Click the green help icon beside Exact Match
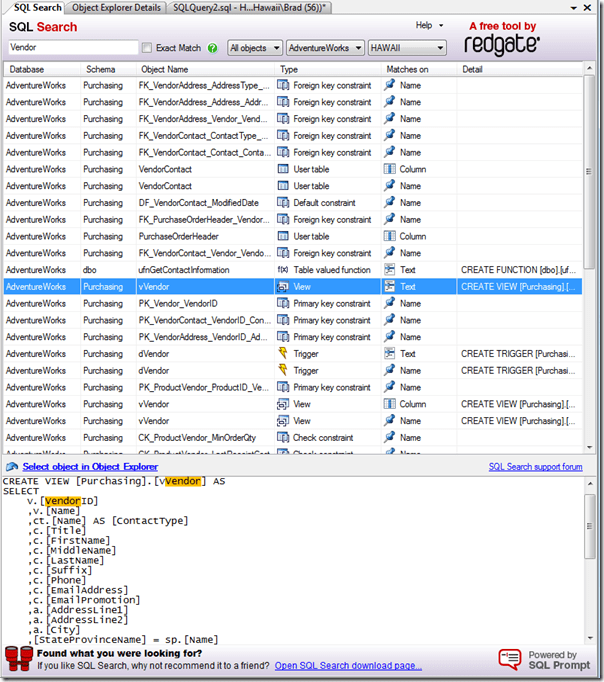Viewport: 604px width, 682px height. pyautogui.click(x=213, y=48)
